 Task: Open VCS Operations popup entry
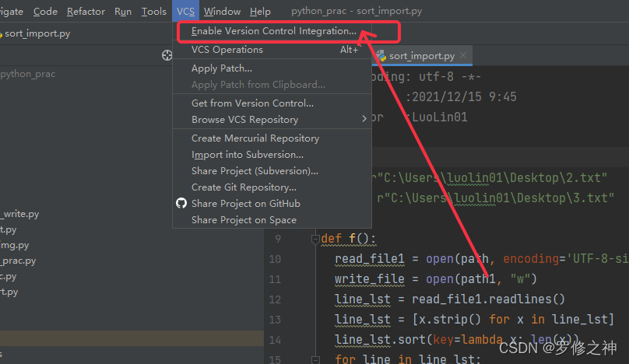[272, 50]
